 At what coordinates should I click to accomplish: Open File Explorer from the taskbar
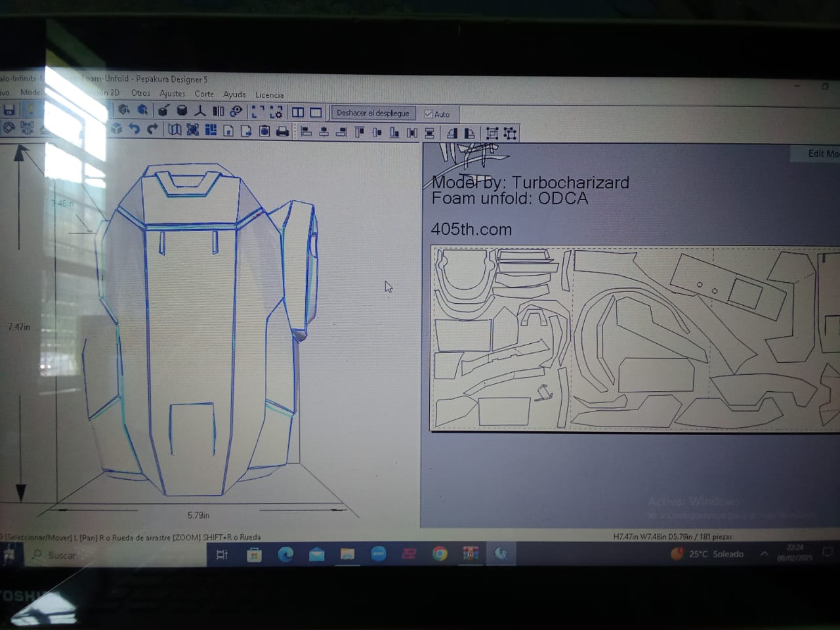pyautogui.click(x=347, y=555)
